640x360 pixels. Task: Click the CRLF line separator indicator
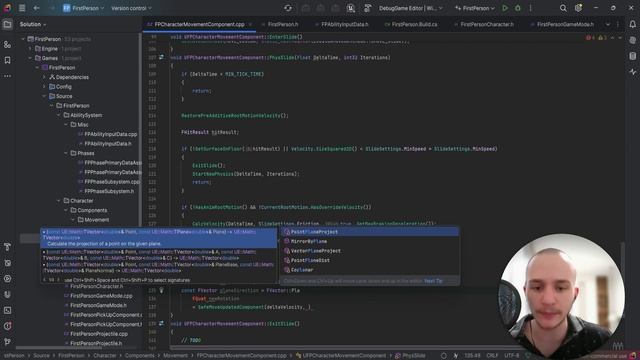click(492, 356)
